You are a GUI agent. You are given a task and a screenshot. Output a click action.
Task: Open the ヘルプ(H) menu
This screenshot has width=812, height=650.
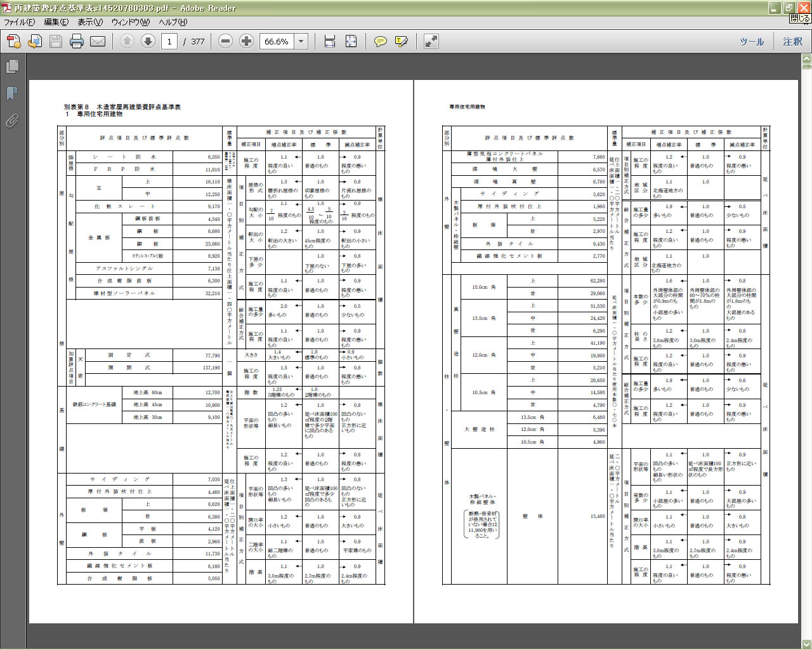click(173, 22)
